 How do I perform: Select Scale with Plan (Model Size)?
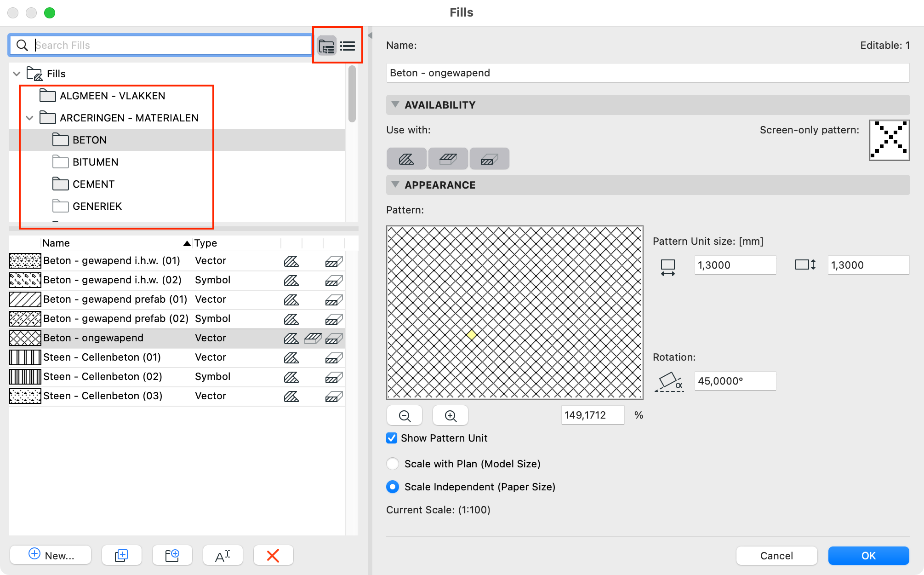tap(393, 464)
